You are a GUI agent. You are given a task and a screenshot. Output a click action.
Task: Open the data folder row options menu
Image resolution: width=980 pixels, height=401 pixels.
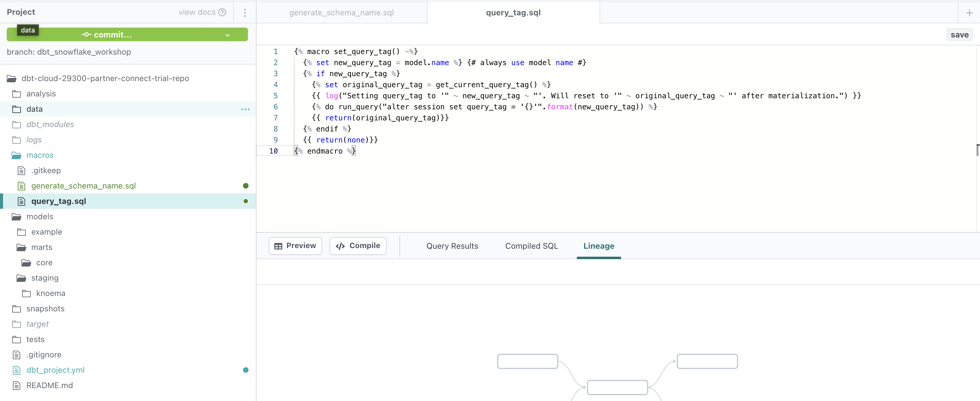point(245,109)
